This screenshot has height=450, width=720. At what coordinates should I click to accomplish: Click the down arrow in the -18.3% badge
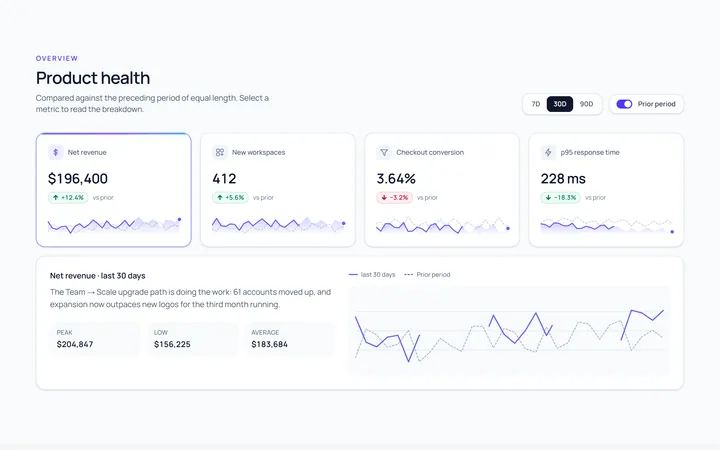(x=548, y=198)
